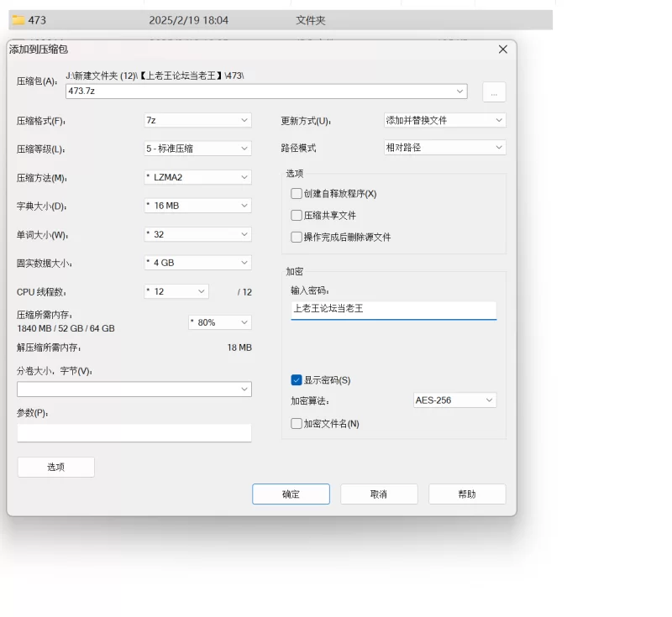Click the 帮助 button
The image size is (672, 617).
coord(467,494)
